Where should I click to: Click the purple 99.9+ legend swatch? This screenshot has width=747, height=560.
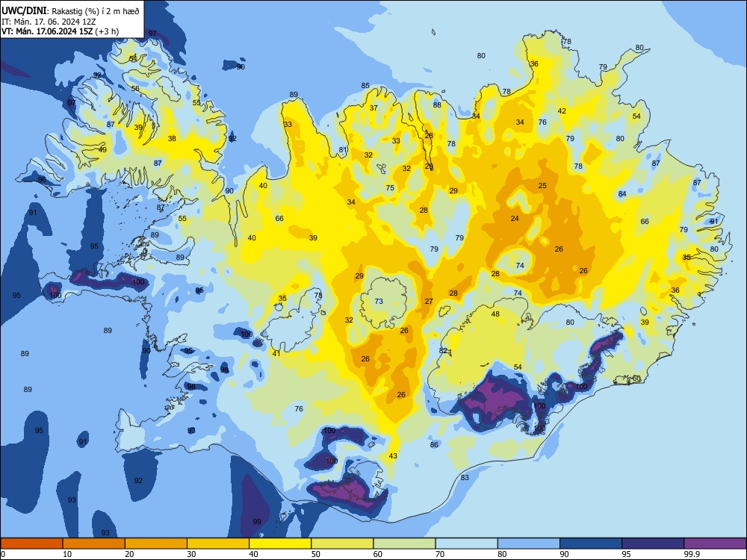pos(715,544)
